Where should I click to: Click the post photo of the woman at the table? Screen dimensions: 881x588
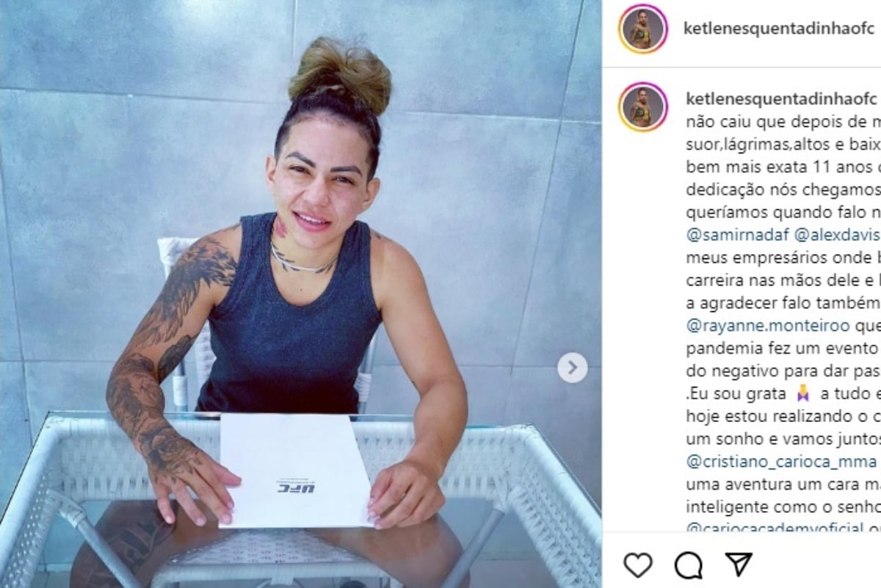pos(301,294)
